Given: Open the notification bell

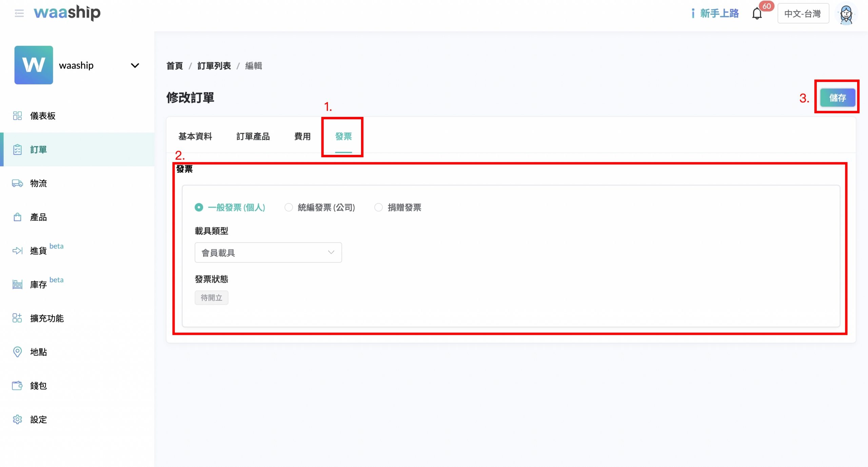Looking at the screenshot, I should (757, 14).
